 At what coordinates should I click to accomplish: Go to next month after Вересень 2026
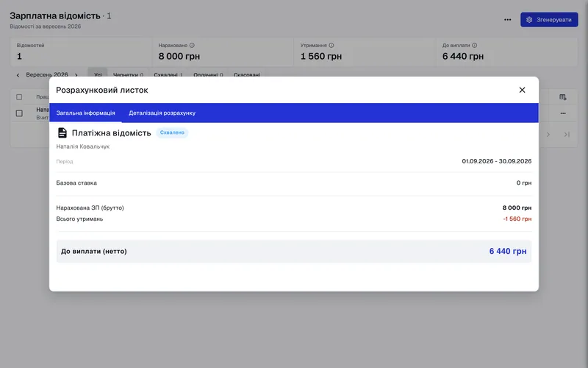(x=76, y=75)
